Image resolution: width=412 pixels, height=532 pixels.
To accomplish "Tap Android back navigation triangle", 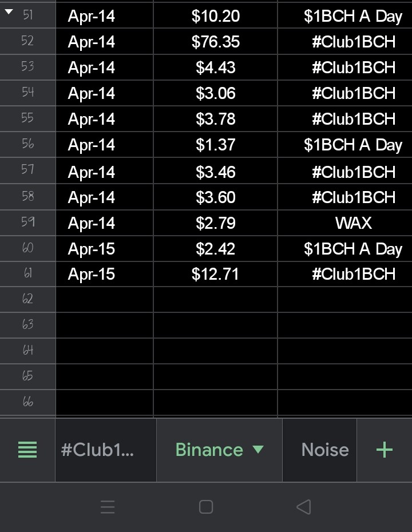I will (304, 507).
